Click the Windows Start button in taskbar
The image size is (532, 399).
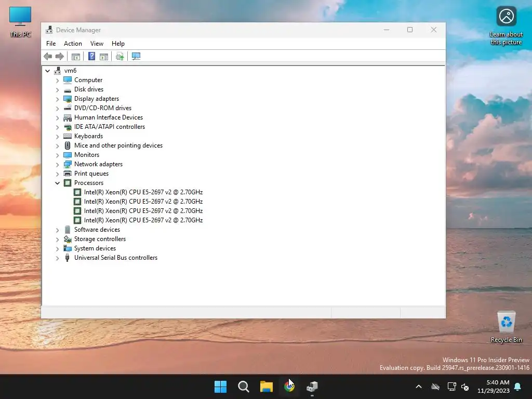tap(220, 387)
